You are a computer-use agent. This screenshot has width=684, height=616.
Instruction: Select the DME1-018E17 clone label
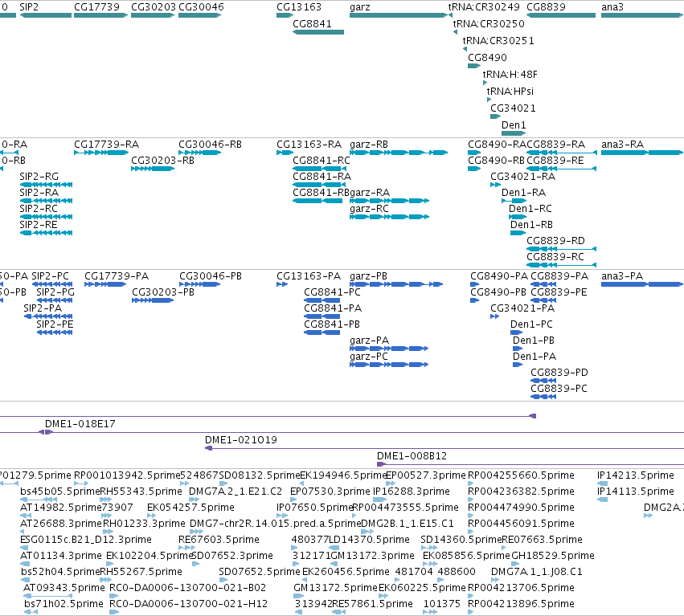click(x=80, y=424)
